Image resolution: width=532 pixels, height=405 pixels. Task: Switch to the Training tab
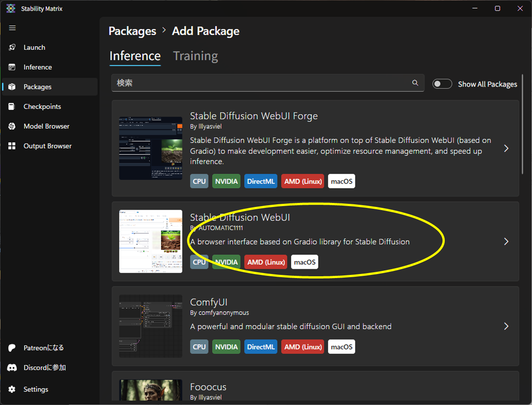point(196,56)
